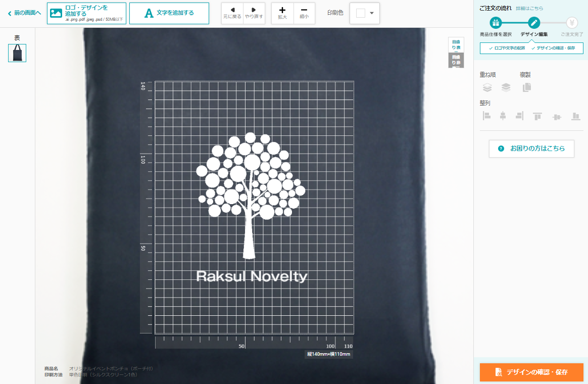Image resolution: width=588 pixels, height=384 pixels.
Task: Show rulers with 目盛り表示 toggle
Action: pyautogui.click(x=456, y=44)
